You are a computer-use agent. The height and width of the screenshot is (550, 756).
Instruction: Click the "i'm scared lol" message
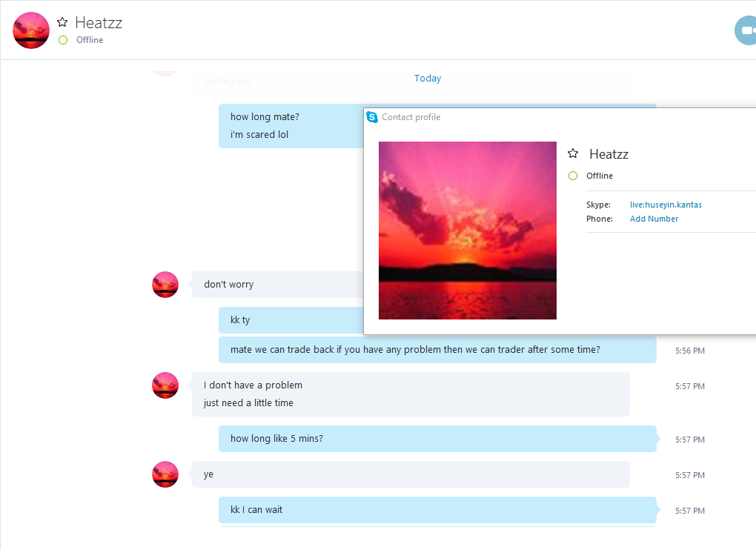click(x=259, y=134)
